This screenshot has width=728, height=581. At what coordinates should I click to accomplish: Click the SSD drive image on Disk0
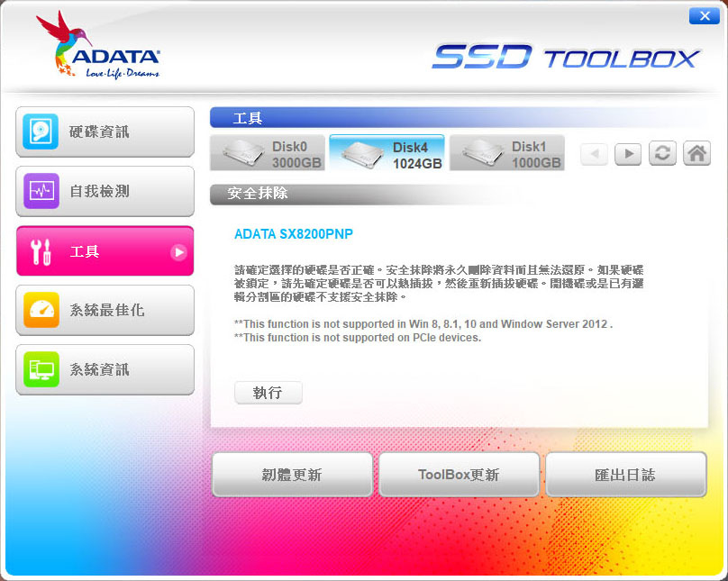(245, 153)
